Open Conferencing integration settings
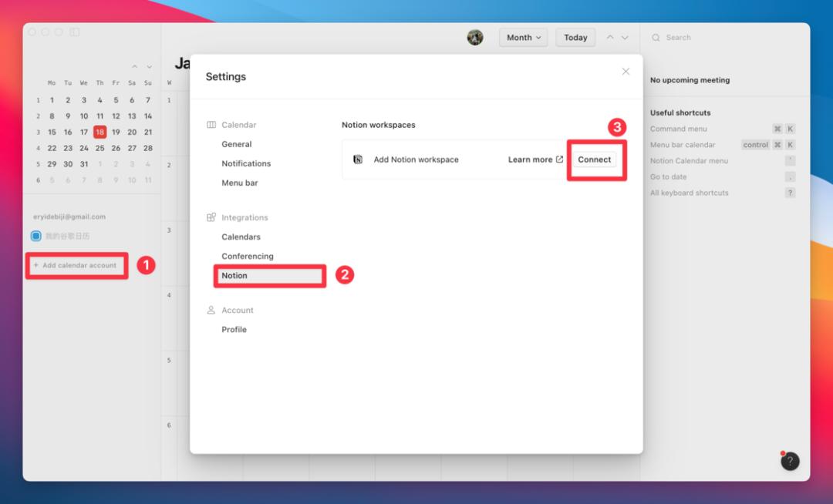Viewport: 833px width, 504px height. 248,257
